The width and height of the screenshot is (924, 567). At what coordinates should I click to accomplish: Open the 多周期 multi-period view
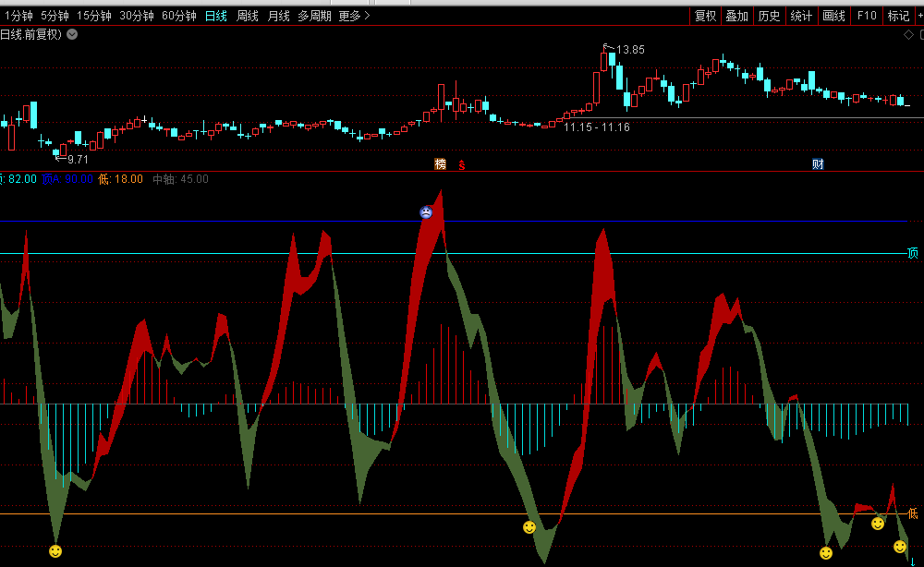314,16
